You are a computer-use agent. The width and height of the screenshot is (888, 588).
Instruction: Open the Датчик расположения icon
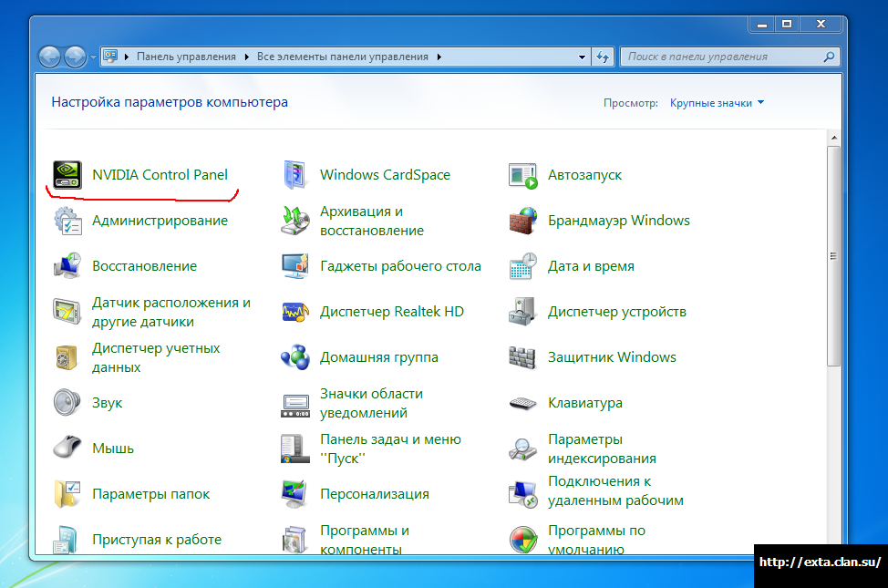(67, 312)
